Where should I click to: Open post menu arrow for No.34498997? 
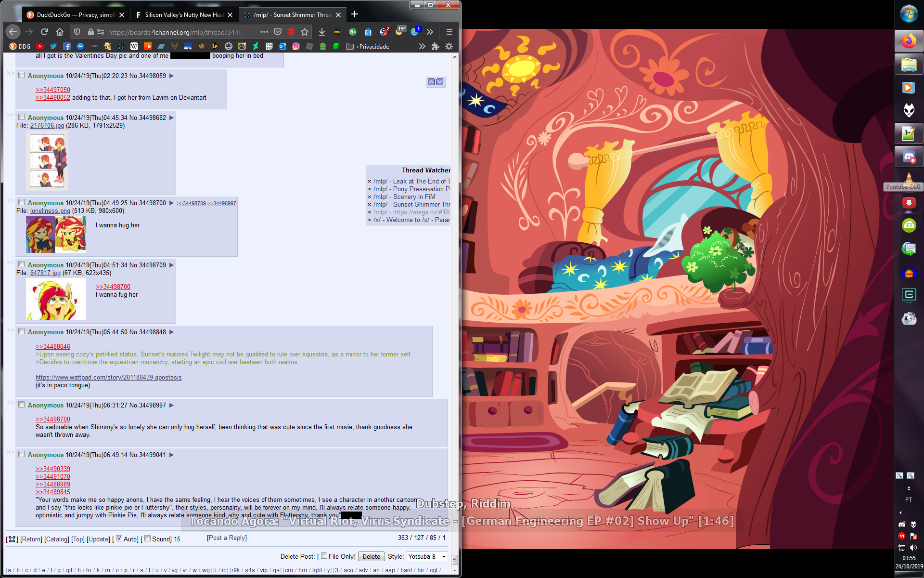[172, 405]
